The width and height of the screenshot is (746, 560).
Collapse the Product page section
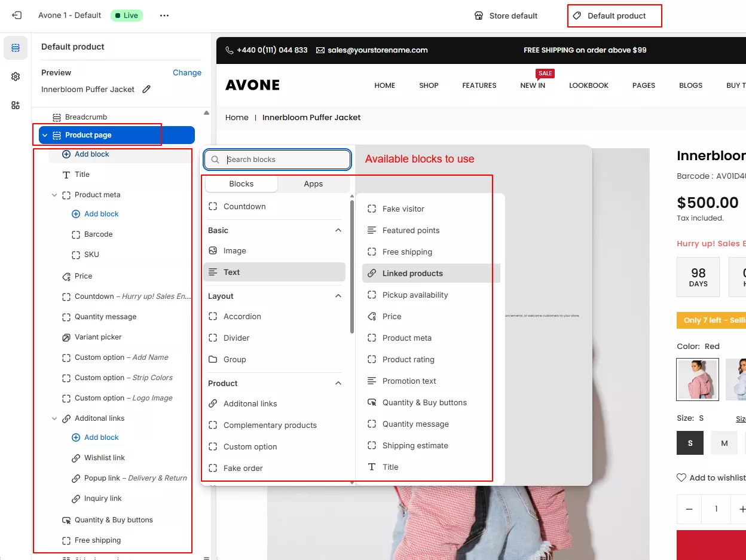45,135
